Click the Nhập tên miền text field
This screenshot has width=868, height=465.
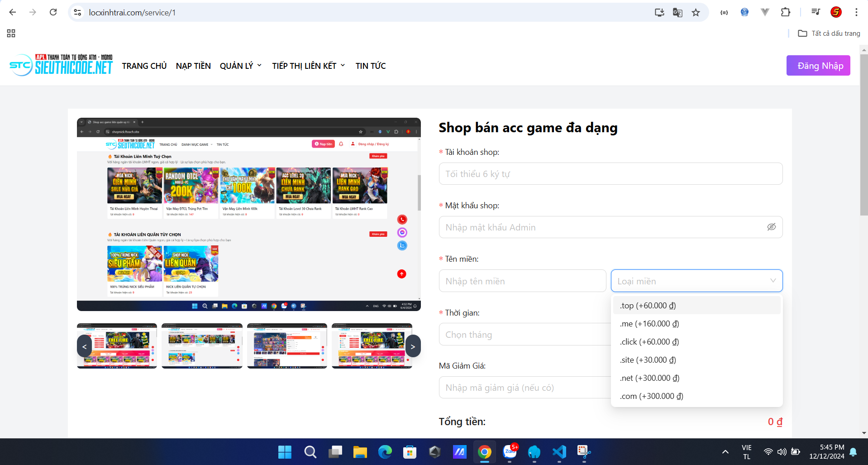click(522, 281)
